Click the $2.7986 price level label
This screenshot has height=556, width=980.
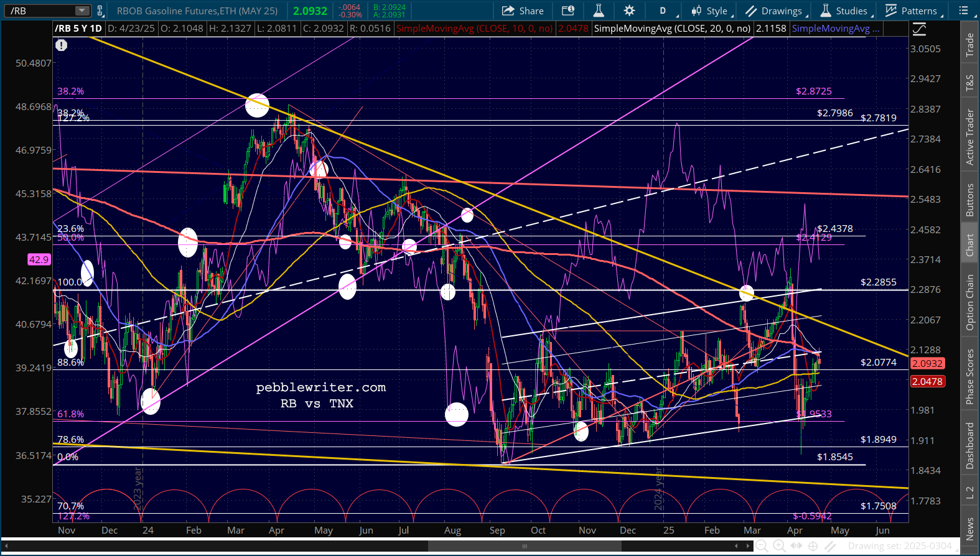pos(835,113)
